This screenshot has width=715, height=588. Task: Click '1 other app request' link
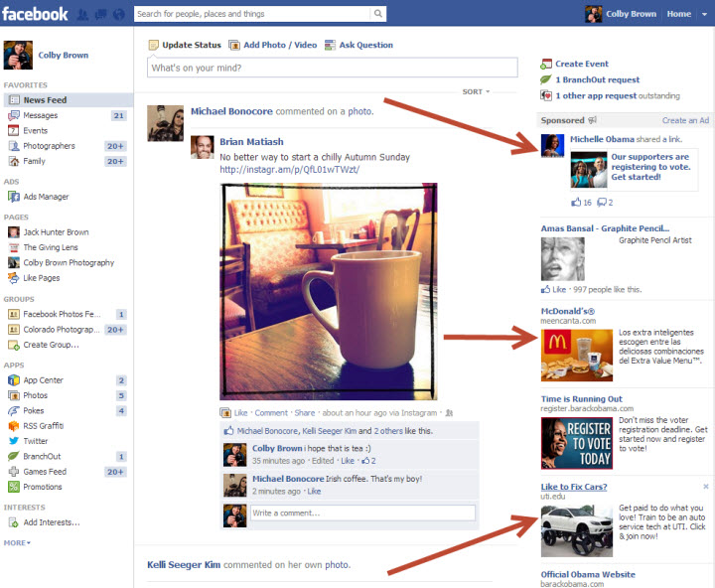596,95
